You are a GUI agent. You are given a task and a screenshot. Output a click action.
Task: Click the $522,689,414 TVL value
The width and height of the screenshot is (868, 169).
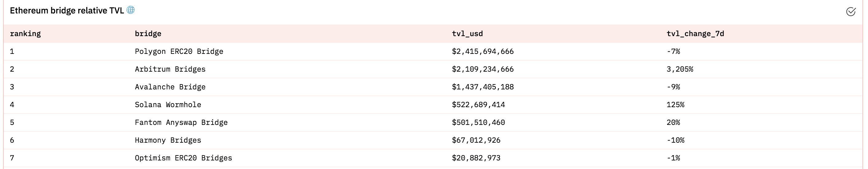(x=478, y=105)
